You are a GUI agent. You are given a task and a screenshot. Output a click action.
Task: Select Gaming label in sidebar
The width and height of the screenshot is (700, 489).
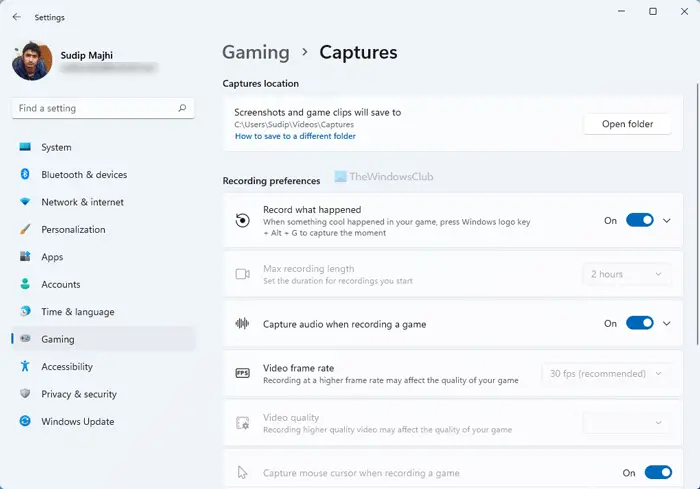58,339
